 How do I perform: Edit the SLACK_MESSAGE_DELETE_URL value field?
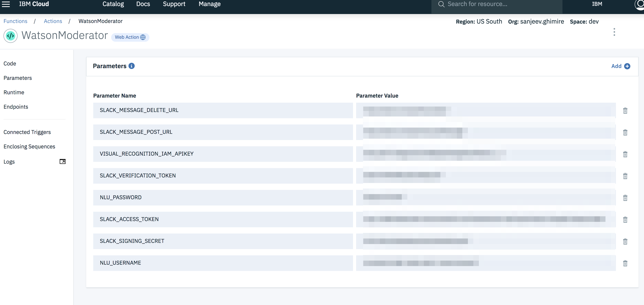point(486,110)
